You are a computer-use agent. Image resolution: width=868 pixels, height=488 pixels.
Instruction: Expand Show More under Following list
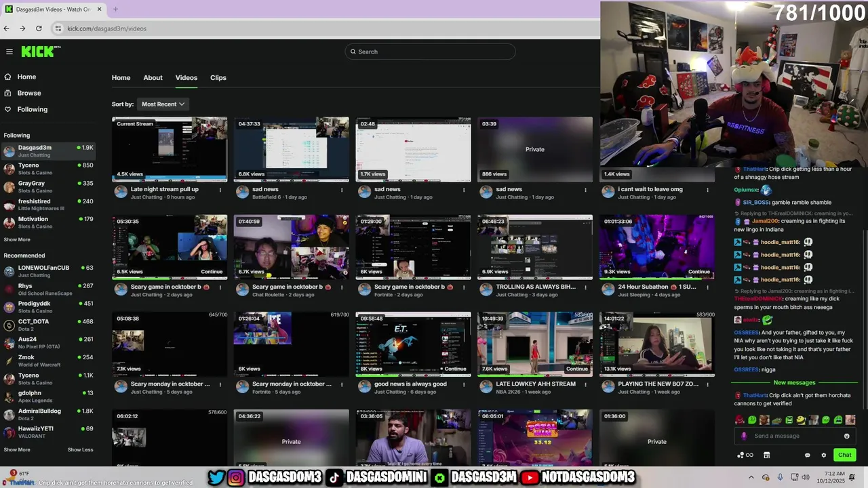[17, 239]
